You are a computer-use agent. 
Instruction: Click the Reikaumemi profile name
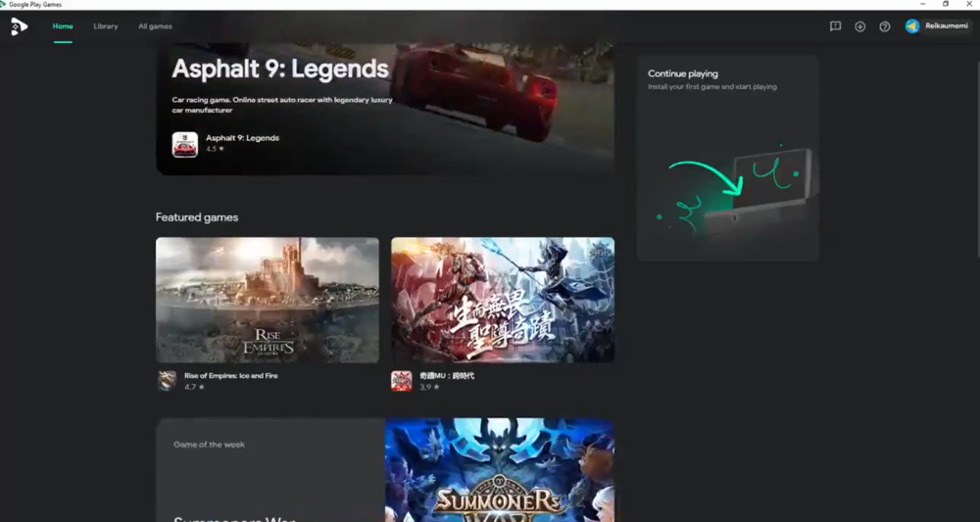pyautogui.click(x=947, y=26)
